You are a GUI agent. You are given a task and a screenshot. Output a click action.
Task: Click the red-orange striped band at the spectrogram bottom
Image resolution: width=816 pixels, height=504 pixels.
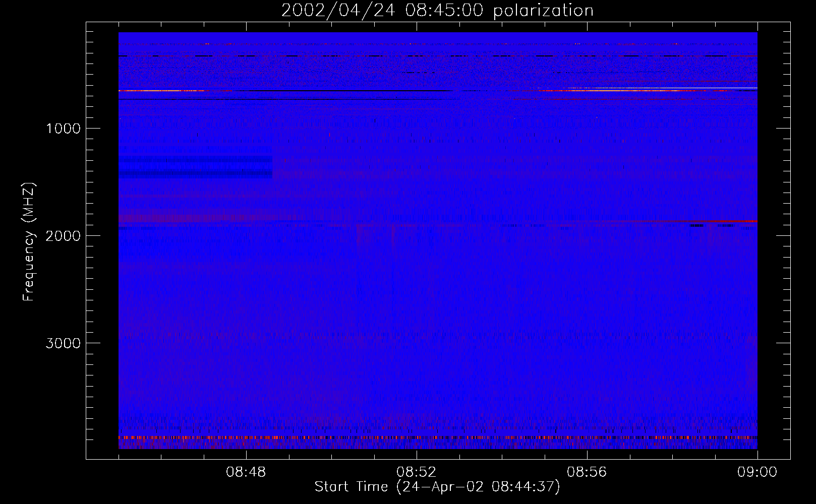pyautogui.click(x=438, y=437)
